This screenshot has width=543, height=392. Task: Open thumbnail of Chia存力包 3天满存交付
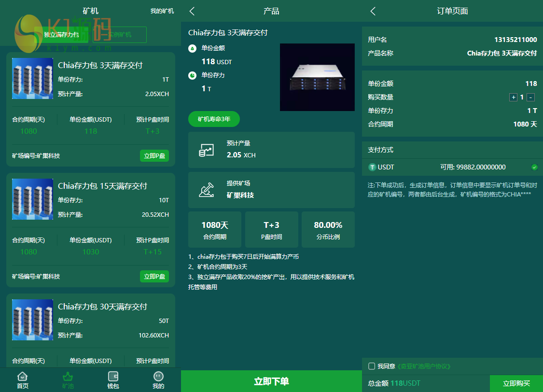click(x=32, y=79)
